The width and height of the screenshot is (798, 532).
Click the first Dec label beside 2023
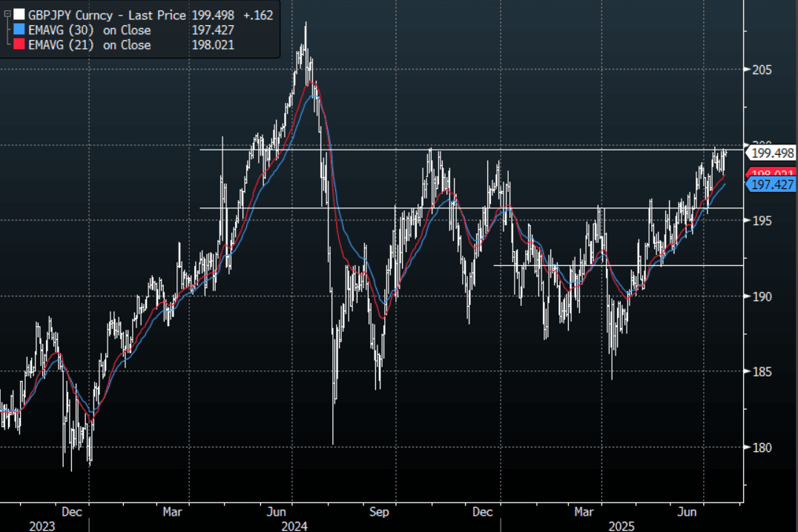[x=71, y=512]
